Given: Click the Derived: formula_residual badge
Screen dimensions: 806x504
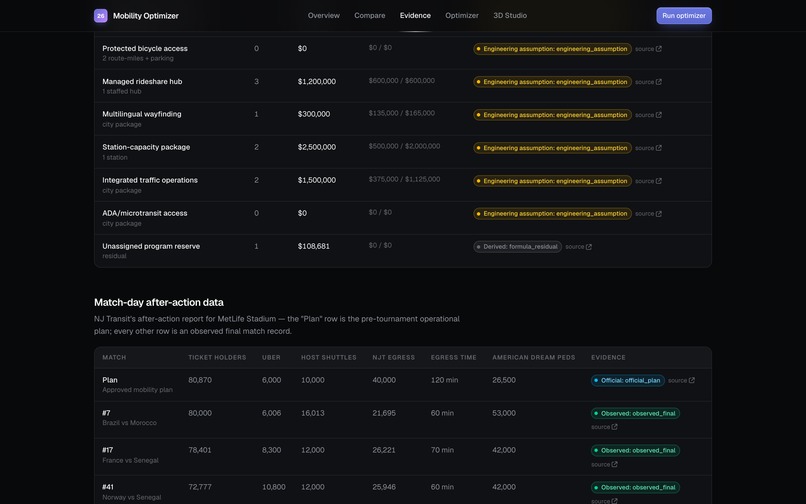Looking at the screenshot, I should point(517,247).
